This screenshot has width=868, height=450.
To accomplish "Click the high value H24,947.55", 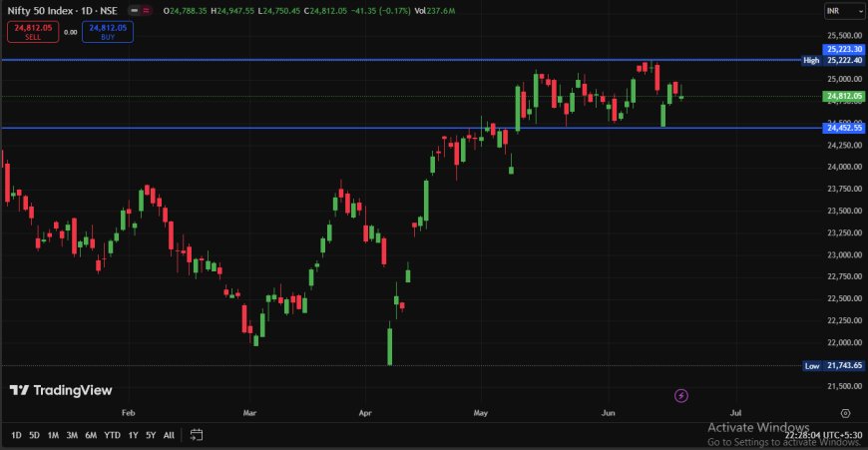I will (x=232, y=11).
